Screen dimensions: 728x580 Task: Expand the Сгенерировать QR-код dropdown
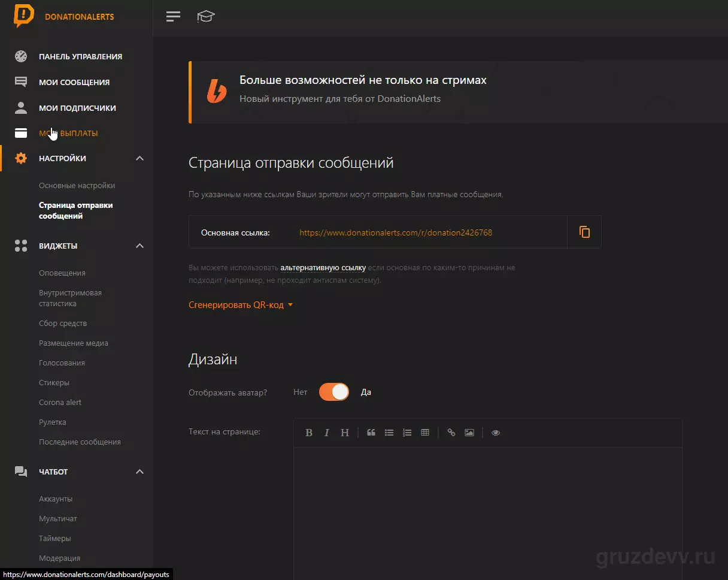click(241, 305)
